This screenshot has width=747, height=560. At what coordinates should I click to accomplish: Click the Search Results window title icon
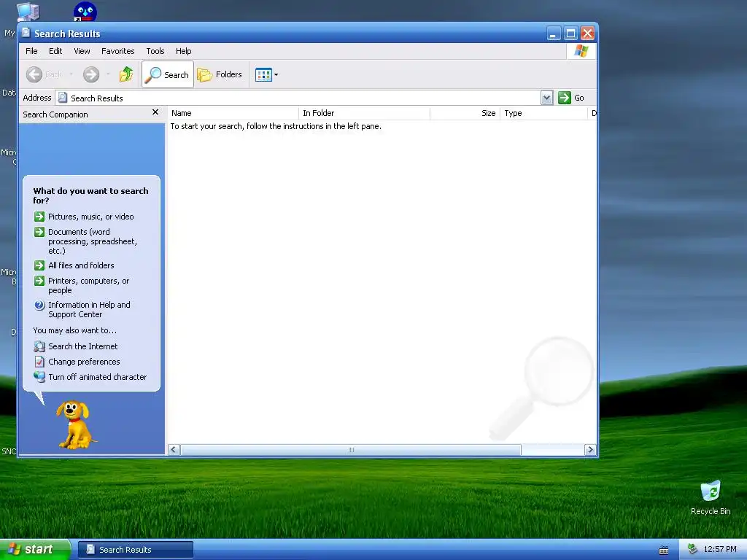pyautogui.click(x=26, y=33)
